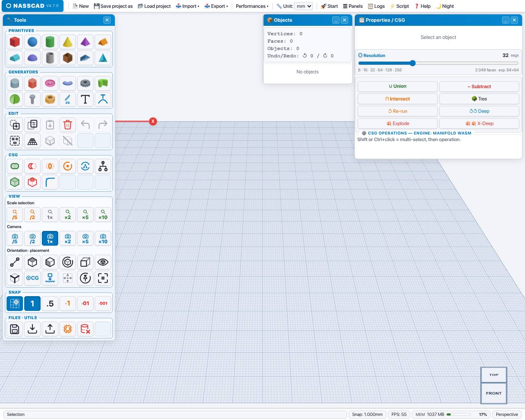525x420 pixels.
Task: Open the Unit mm combo box
Action: (304, 6)
